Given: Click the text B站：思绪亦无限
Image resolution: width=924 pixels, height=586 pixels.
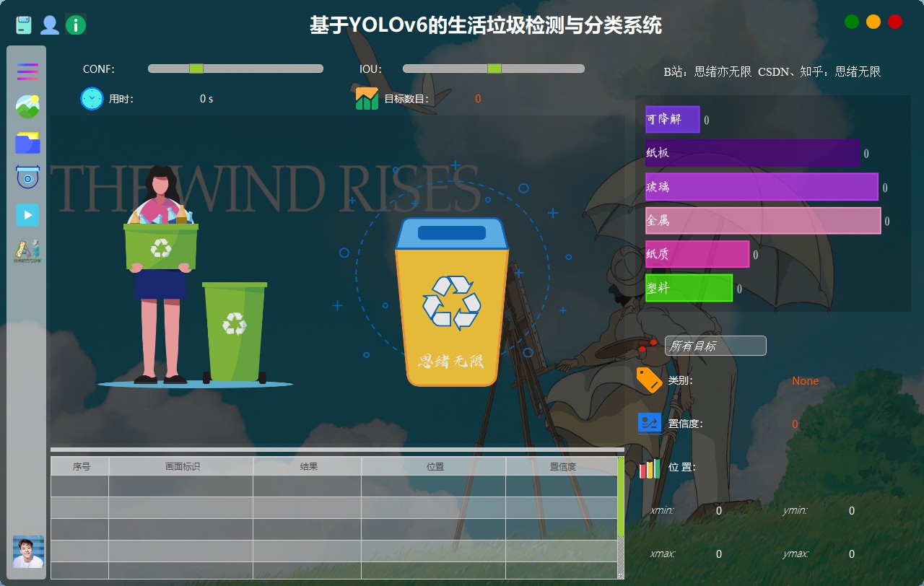Looking at the screenshot, I should pyautogui.click(x=707, y=71).
